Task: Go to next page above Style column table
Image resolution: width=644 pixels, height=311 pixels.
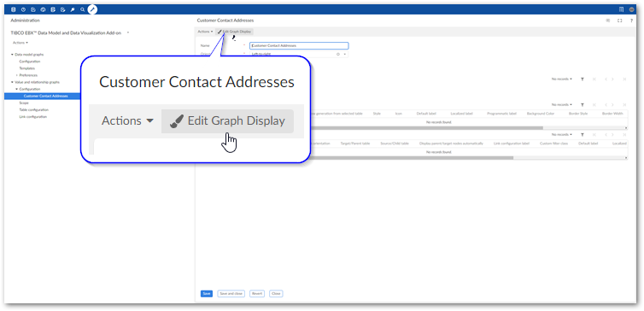Action: (612, 105)
